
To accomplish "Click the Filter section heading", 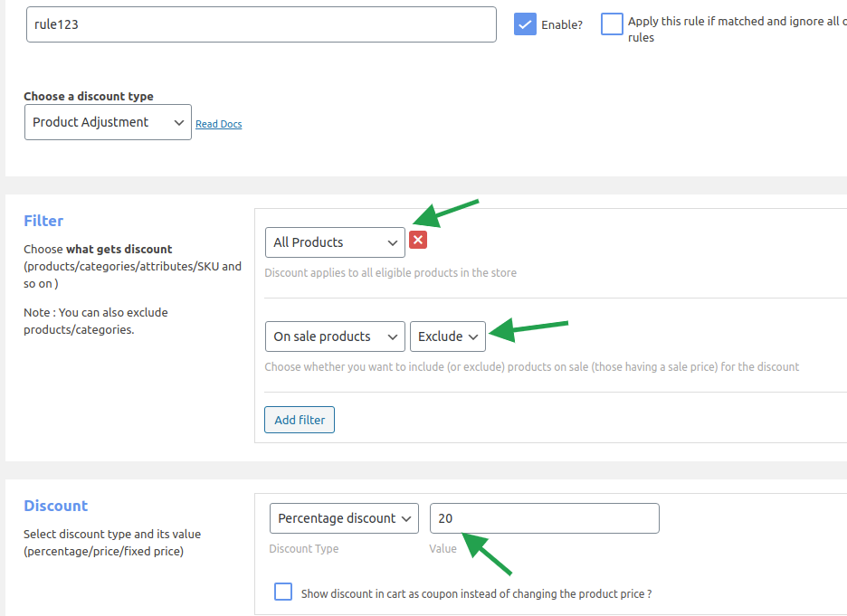I will pyautogui.click(x=43, y=221).
